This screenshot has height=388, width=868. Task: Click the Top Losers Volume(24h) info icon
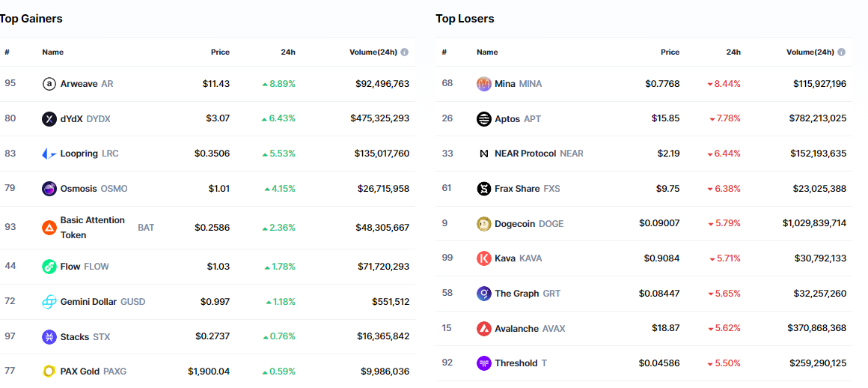pos(842,52)
